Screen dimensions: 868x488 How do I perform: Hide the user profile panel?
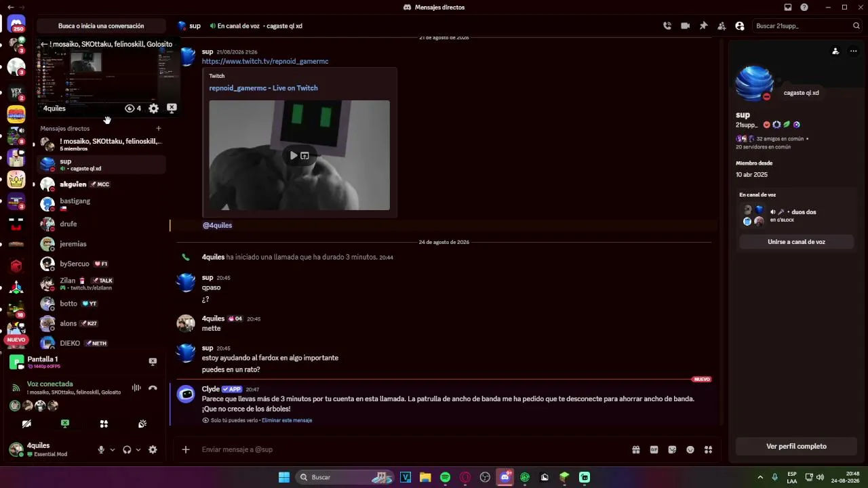(740, 26)
